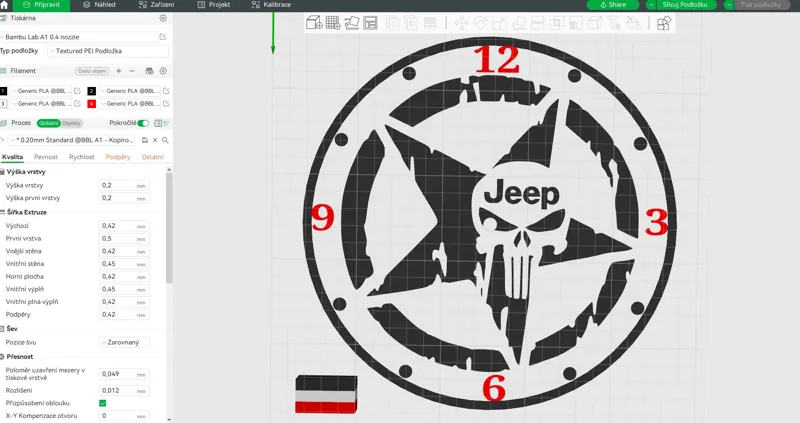Select the Move tool

click(461, 23)
